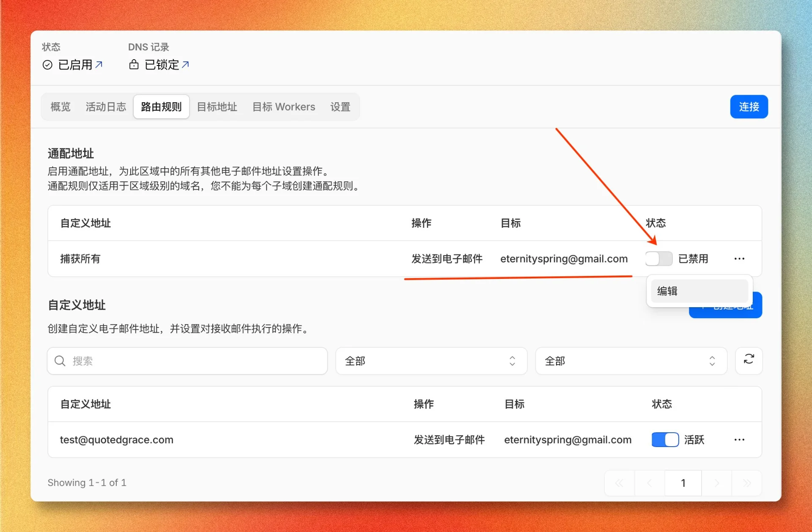The height and width of the screenshot is (532, 812).
Task: Click the magnifier icon in the search box
Action: point(60,361)
